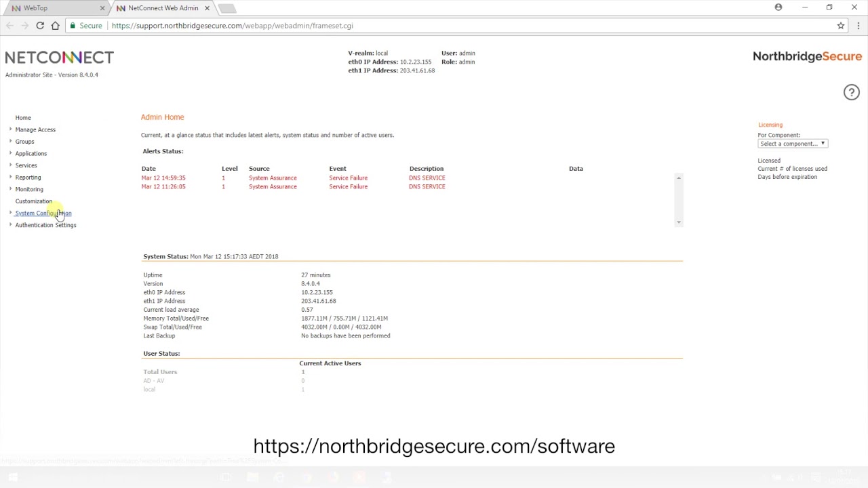Click swap value '4032.00M / 0.00M / 4032.00M'

(x=341, y=327)
